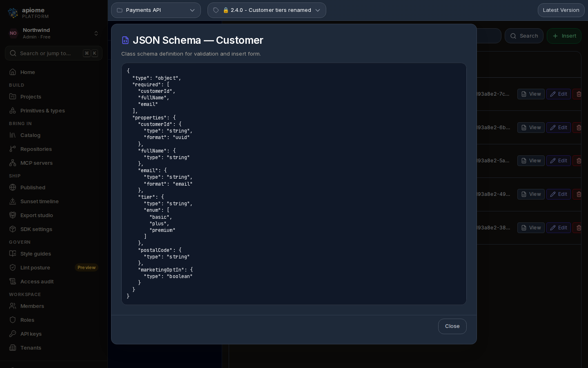
Task: Click the MCP servers icon
Action: pyautogui.click(x=13, y=163)
